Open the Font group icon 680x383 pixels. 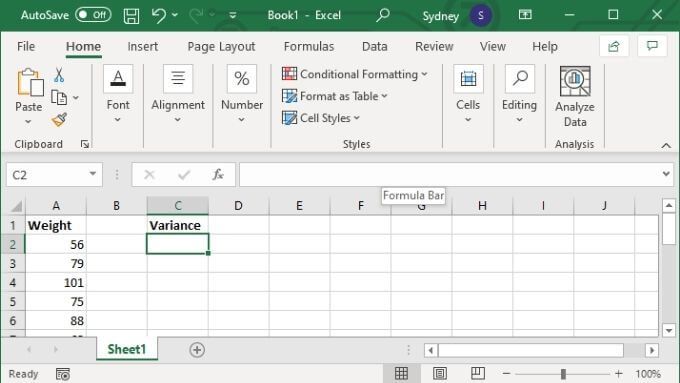118,79
